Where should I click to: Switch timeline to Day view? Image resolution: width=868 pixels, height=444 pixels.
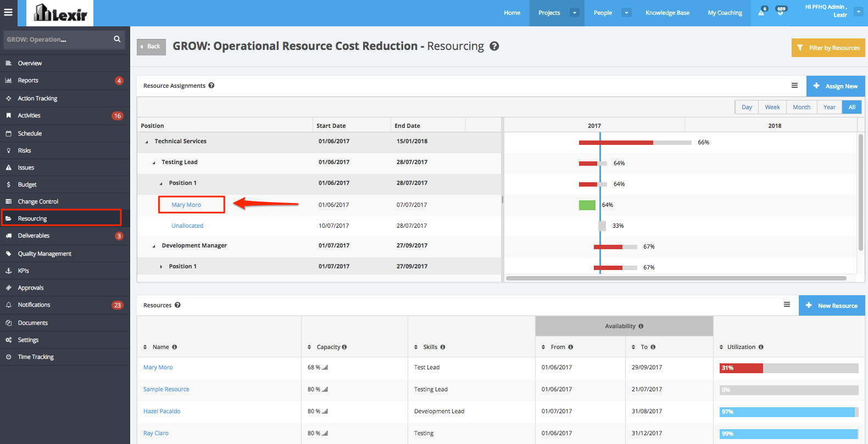[747, 107]
